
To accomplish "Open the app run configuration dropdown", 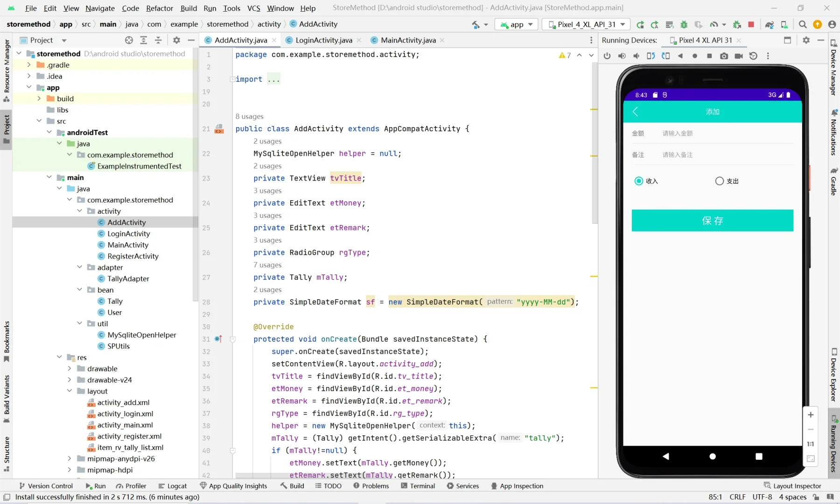I will (516, 24).
